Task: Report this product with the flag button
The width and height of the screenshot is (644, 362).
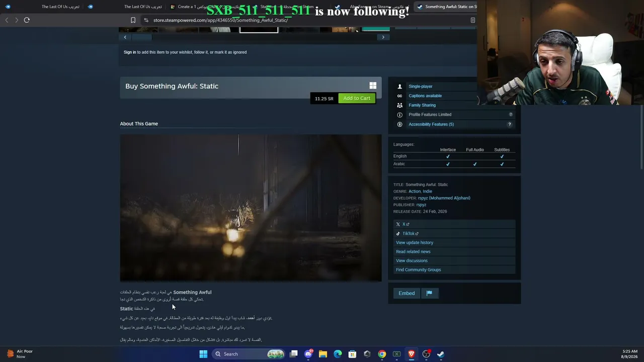Action: click(x=429, y=293)
